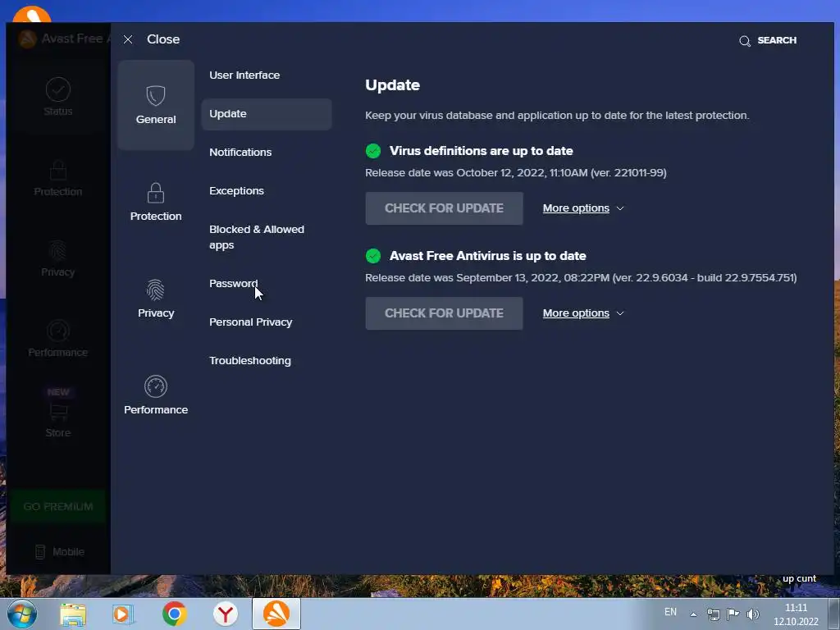
Task: Click the Show desktop strip
Action: 834,614
